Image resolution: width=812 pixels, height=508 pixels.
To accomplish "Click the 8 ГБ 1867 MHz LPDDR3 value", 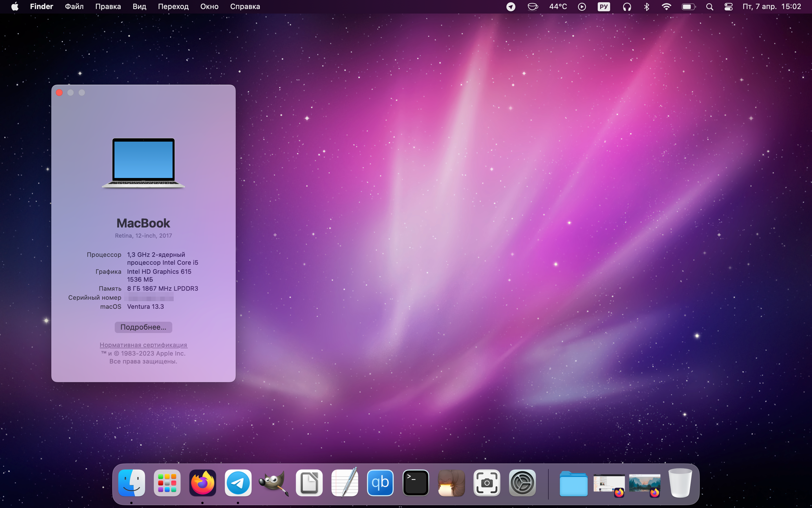I will click(162, 288).
